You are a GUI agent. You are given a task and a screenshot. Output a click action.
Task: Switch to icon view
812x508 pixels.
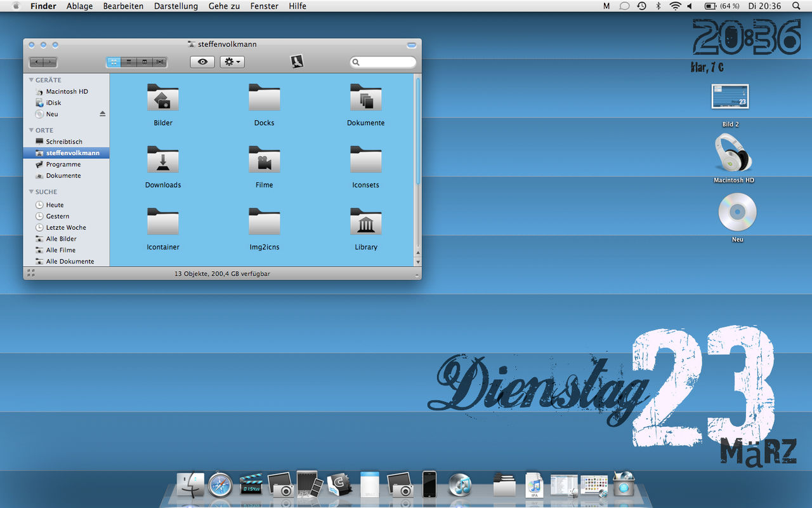(114, 62)
